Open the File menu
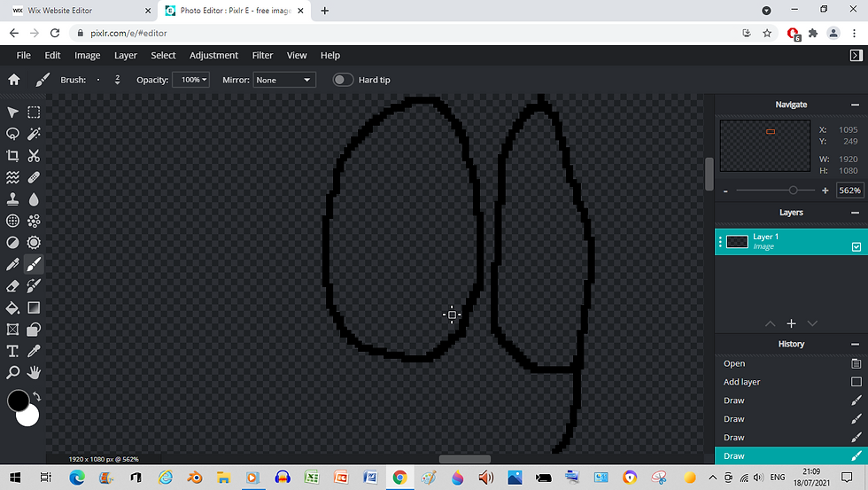868x490 pixels. tap(23, 55)
